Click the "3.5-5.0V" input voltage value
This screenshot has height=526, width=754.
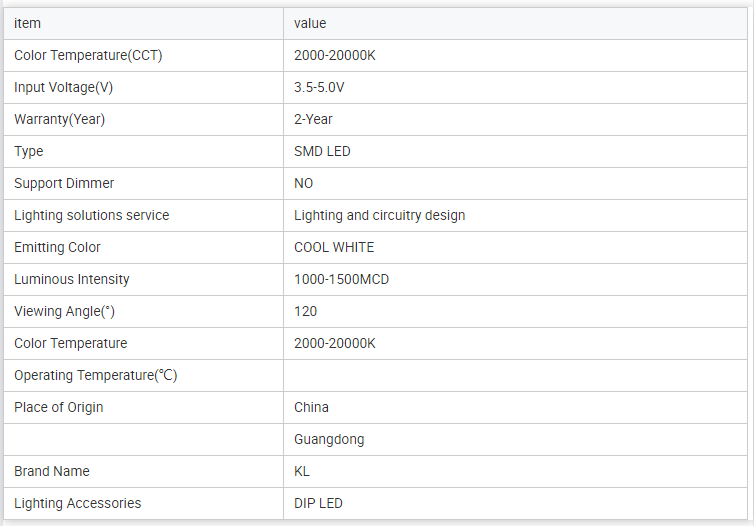tap(319, 87)
